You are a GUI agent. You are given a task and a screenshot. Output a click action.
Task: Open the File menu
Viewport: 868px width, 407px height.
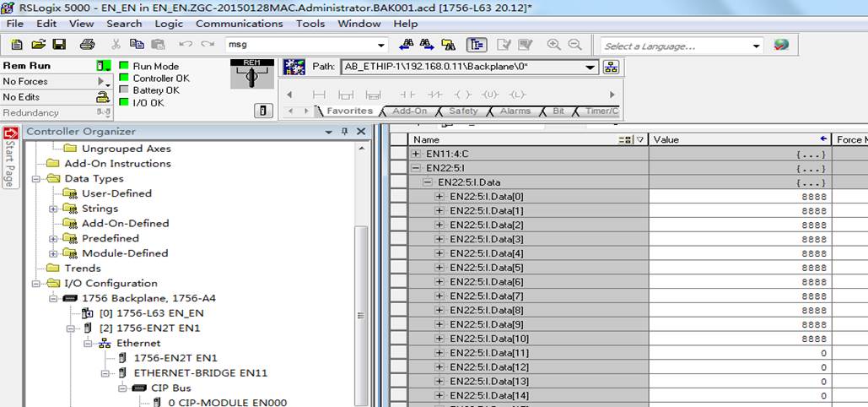(x=15, y=24)
